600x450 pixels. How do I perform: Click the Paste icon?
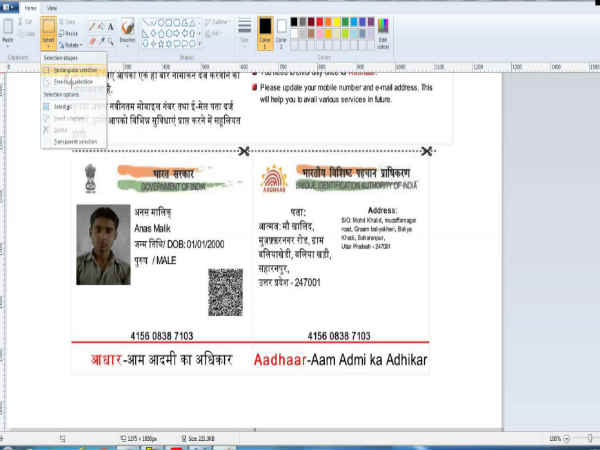[x=9, y=30]
